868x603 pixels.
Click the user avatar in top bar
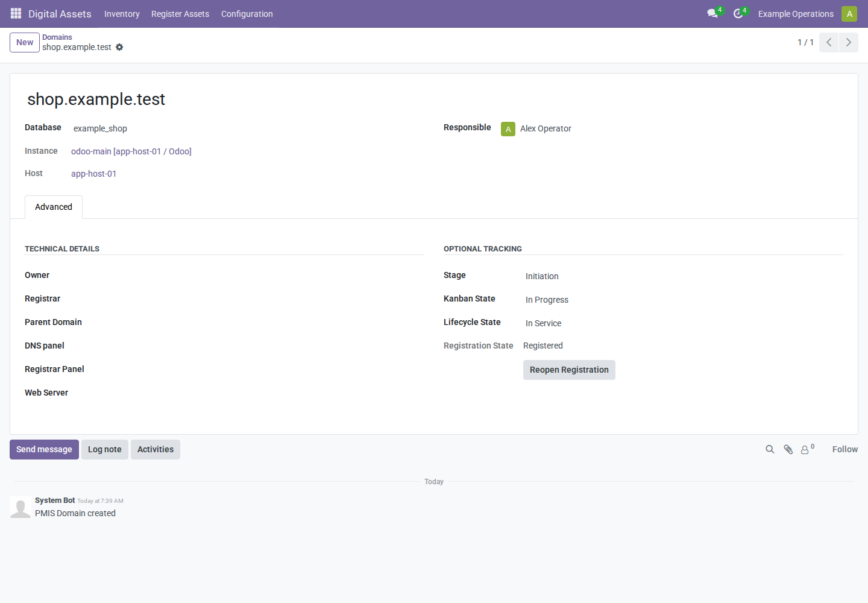click(x=849, y=13)
